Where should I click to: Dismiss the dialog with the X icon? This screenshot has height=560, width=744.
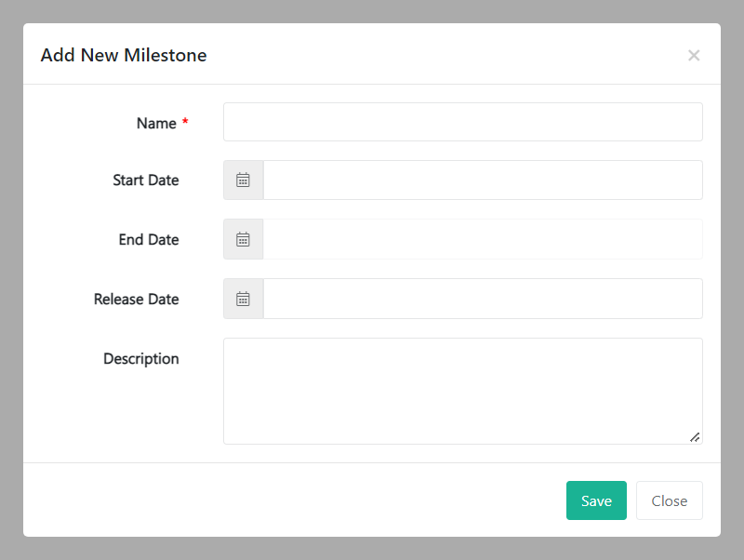point(693,56)
